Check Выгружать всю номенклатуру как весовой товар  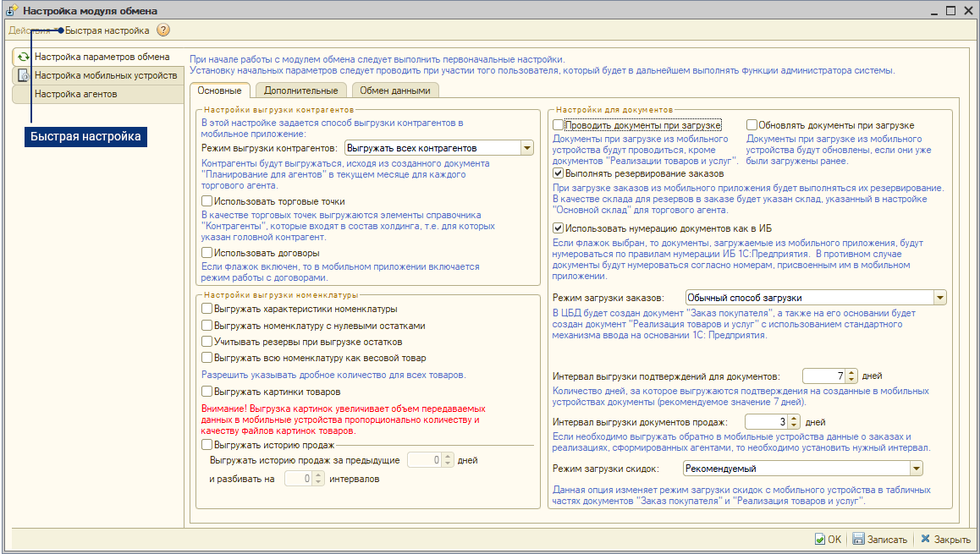click(206, 358)
